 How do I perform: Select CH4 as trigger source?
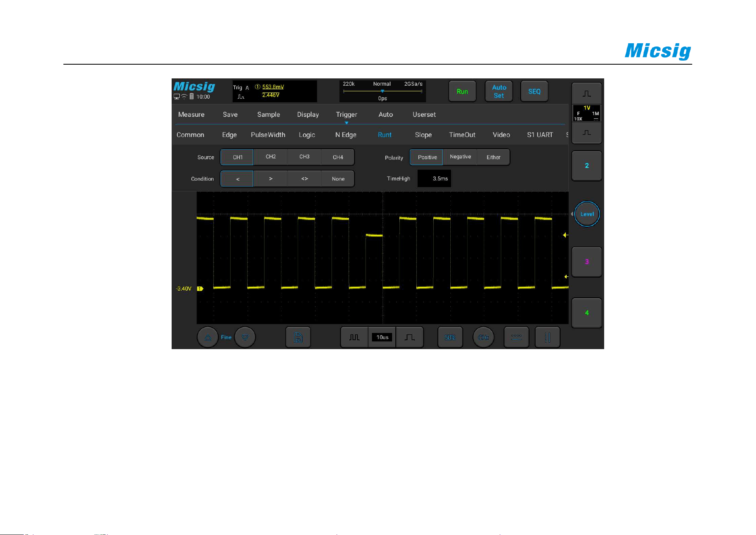pyautogui.click(x=338, y=157)
